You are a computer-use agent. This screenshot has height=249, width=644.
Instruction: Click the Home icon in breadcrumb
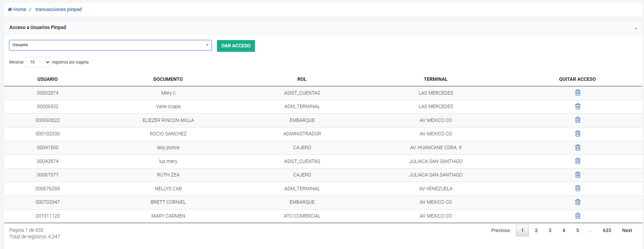10,9
